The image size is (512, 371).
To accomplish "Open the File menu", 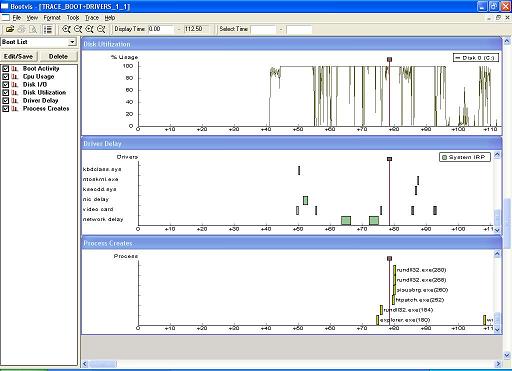I will click(17, 18).
